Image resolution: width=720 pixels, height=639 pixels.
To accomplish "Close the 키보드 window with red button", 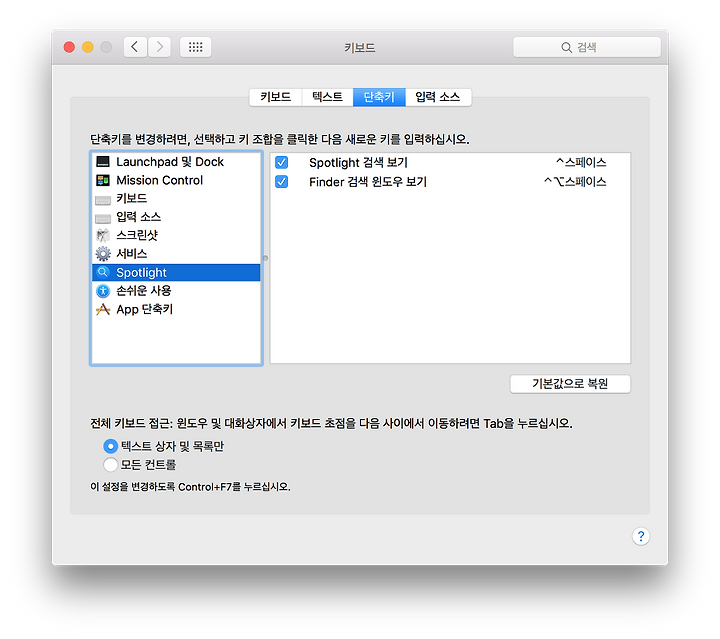I will click(x=69, y=47).
